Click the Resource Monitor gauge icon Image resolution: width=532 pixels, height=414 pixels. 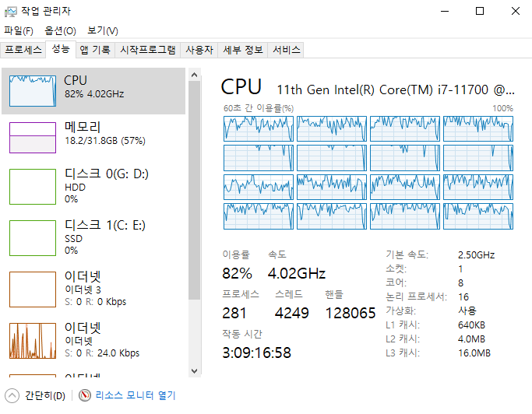click(85, 395)
